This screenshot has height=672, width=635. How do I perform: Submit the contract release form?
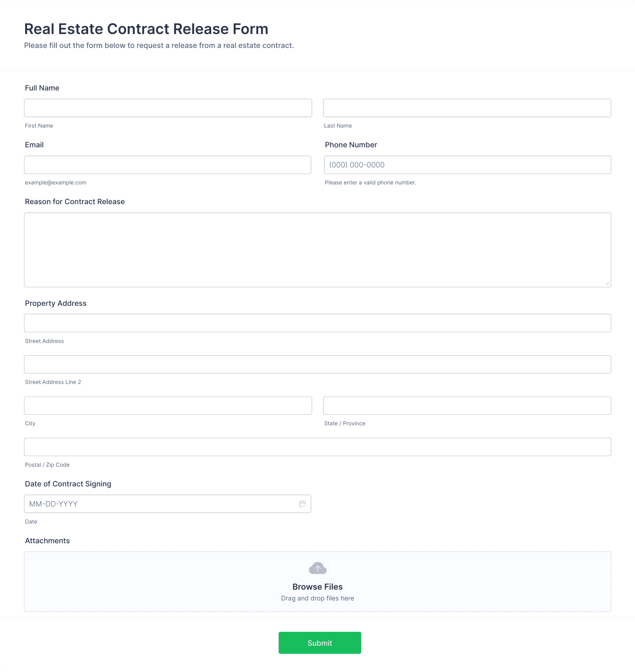coord(320,643)
